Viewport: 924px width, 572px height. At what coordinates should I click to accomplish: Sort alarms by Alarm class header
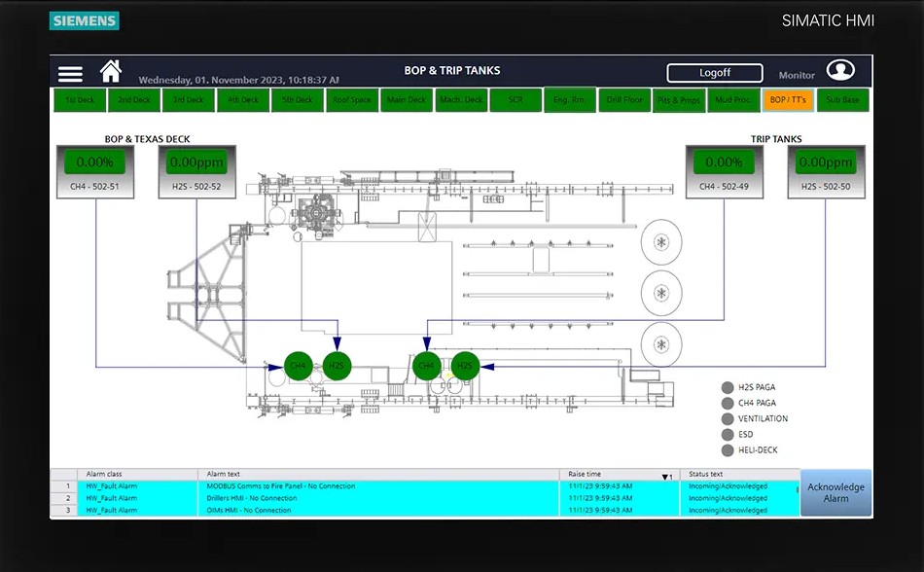(x=104, y=475)
